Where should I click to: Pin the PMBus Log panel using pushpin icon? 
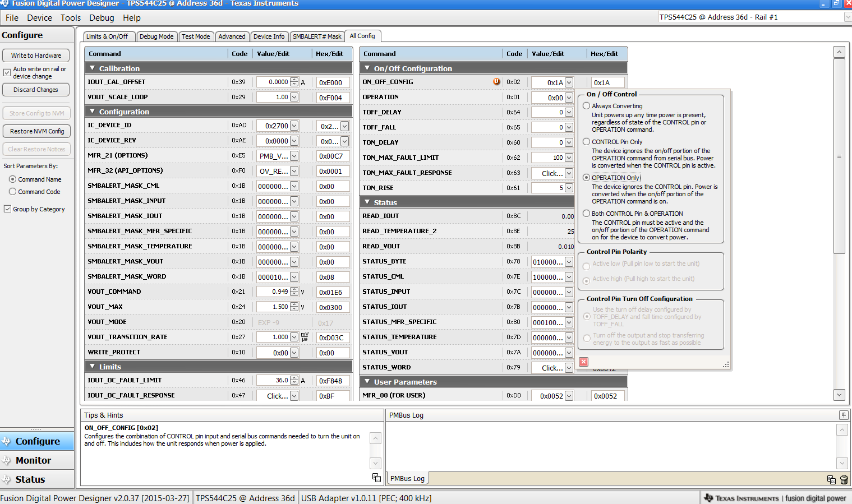844,415
